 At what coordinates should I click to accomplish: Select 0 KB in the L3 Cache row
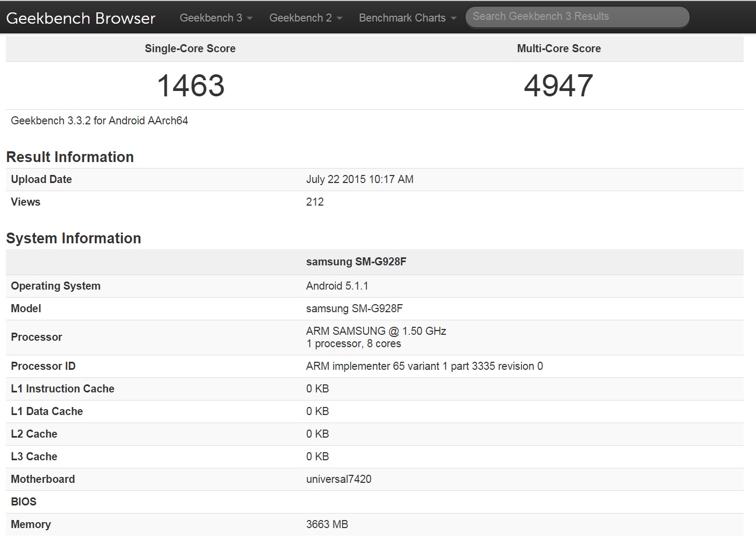coord(317,456)
